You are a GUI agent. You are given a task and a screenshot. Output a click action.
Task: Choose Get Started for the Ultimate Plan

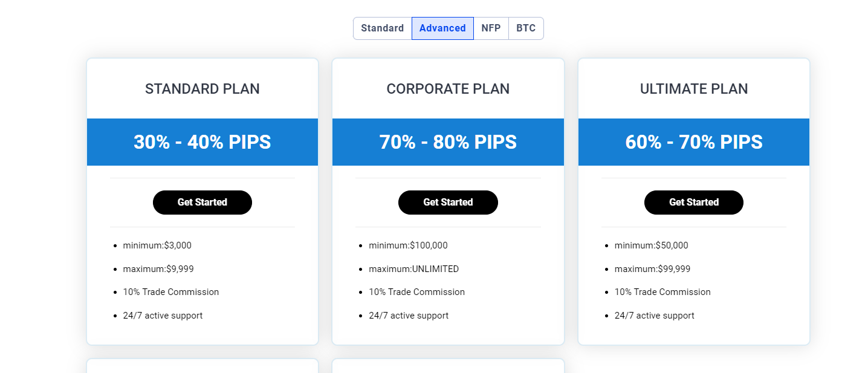693,202
